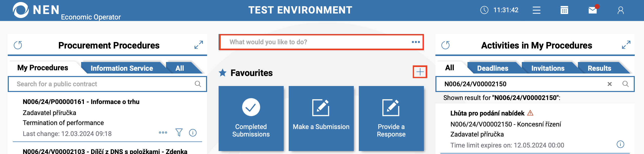Open the calendar icon in header
The width and height of the screenshot is (644, 154).
coord(564,10)
